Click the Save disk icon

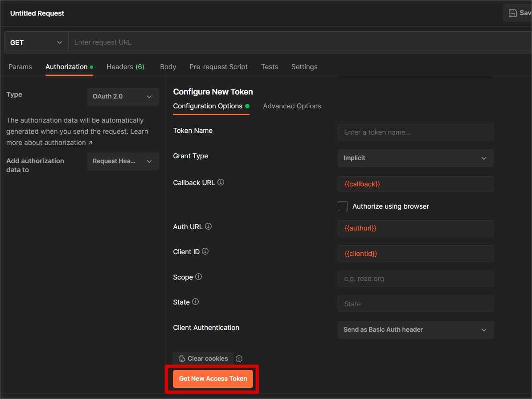tap(513, 13)
